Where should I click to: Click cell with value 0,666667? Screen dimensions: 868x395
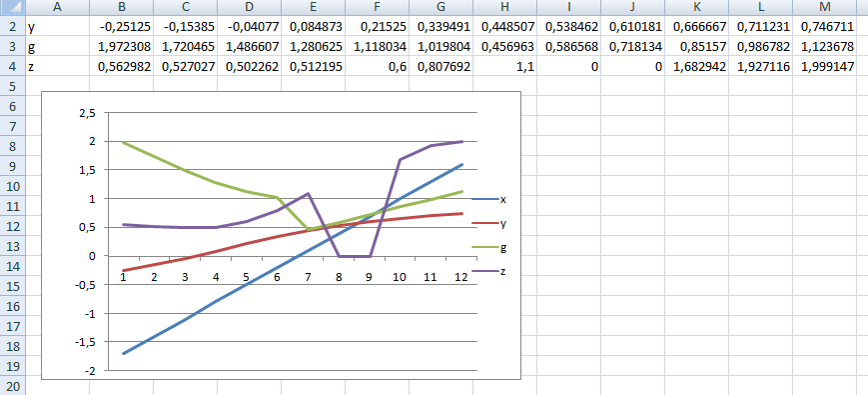pyautogui.click(x=697, y=25)
